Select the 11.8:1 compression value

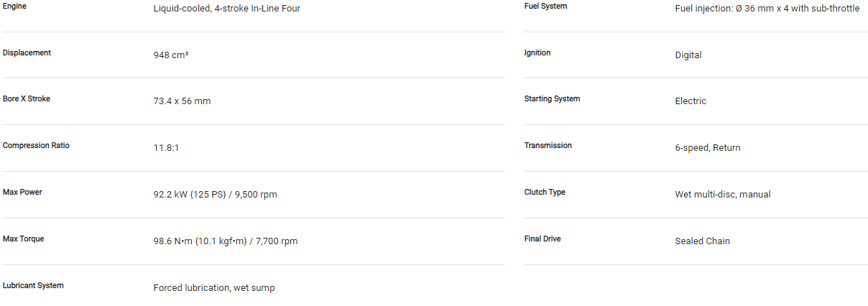[x=166, y=148]
